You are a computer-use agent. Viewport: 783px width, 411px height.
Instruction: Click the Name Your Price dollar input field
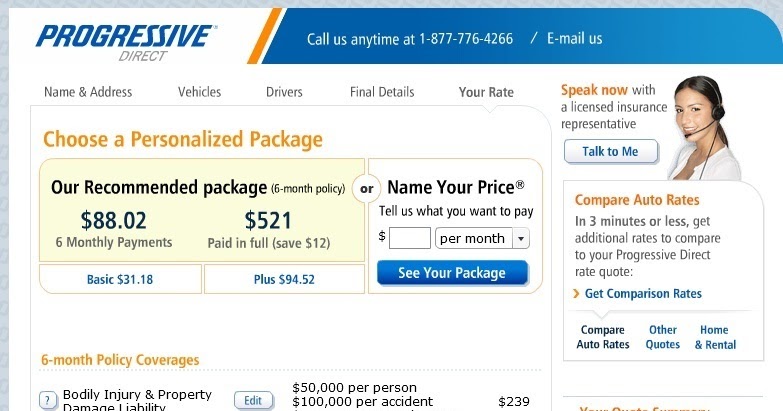(x=409, y=238)
